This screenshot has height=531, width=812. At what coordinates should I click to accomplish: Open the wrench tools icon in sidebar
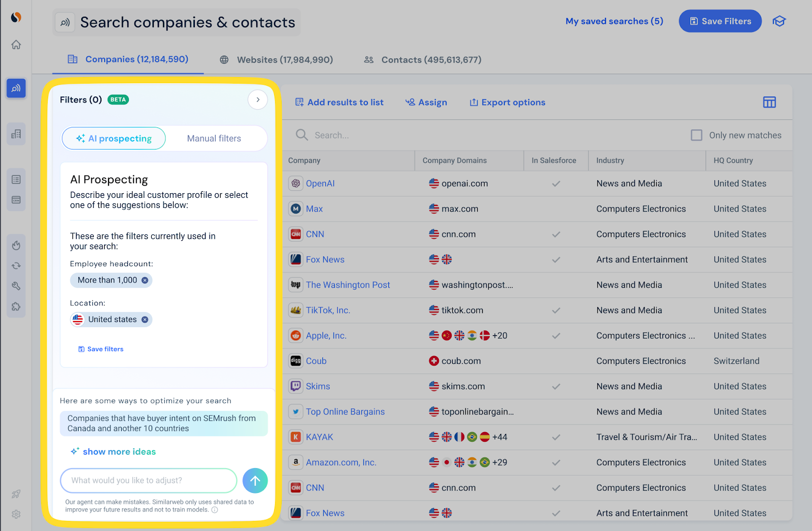pos(16,286)
